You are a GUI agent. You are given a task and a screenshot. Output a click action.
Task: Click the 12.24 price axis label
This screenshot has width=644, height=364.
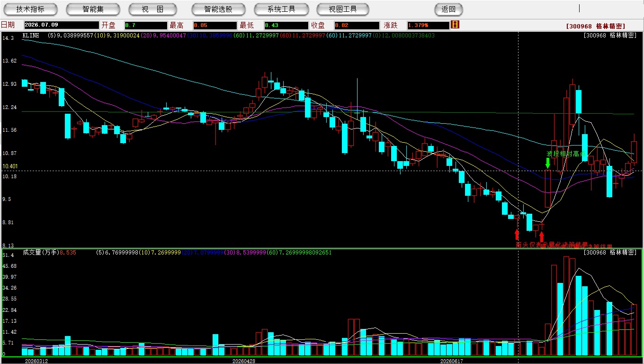point(9,107)
